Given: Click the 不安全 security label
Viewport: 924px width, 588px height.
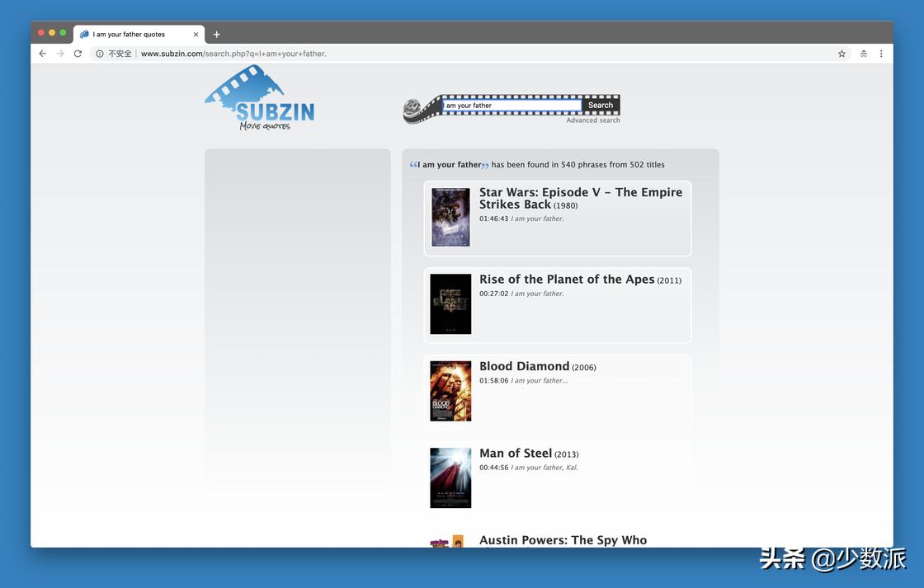Looking at the screenshot, I should pyautogui.click(x=120, y=54).
